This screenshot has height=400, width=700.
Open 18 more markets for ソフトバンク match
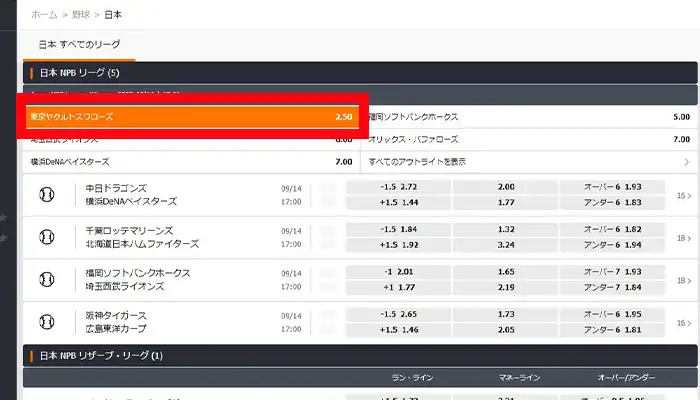point(684,280)
